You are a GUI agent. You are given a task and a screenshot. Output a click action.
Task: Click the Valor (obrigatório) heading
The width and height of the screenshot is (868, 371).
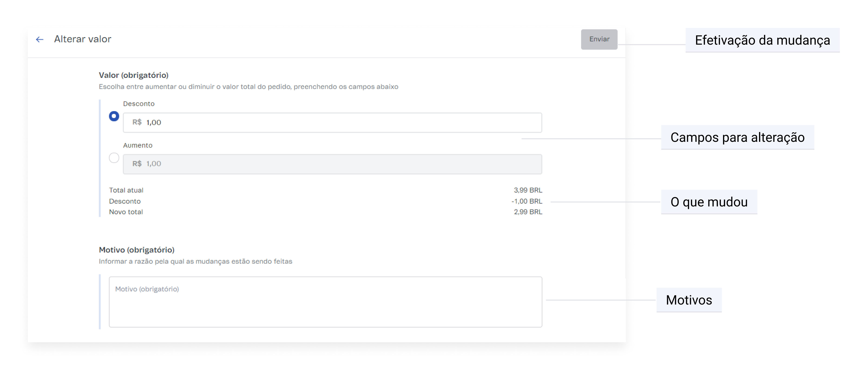click(x=133, y=75)
